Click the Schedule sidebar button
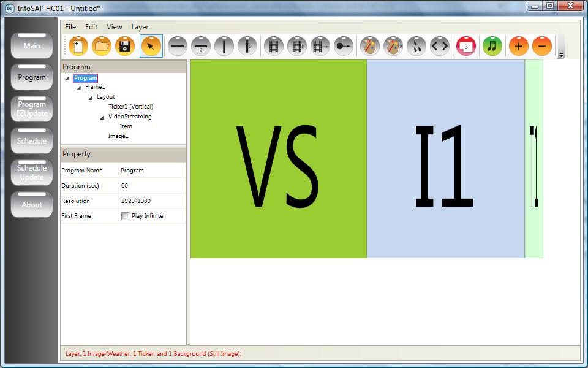The width and height of the screenshot is (588, 368). pyautogui.click(x=32, y=140)
